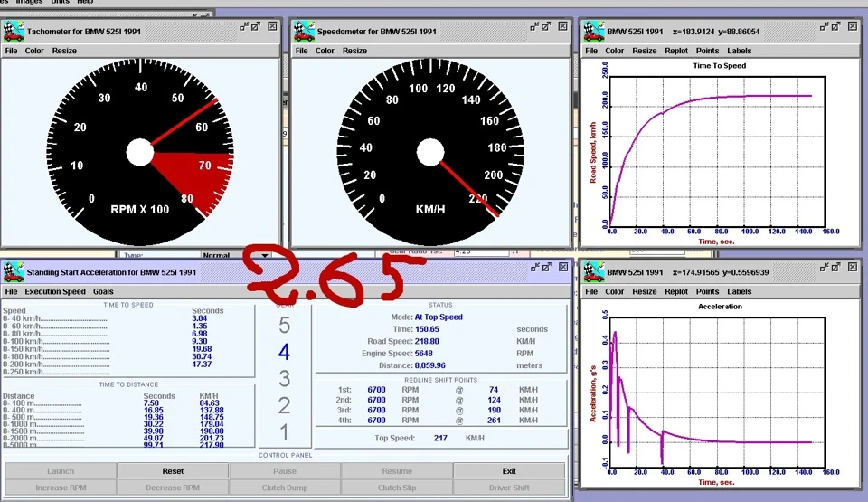Click the Increase RPM button
Screen dimensions: 868x502
(x=61, y=488)
